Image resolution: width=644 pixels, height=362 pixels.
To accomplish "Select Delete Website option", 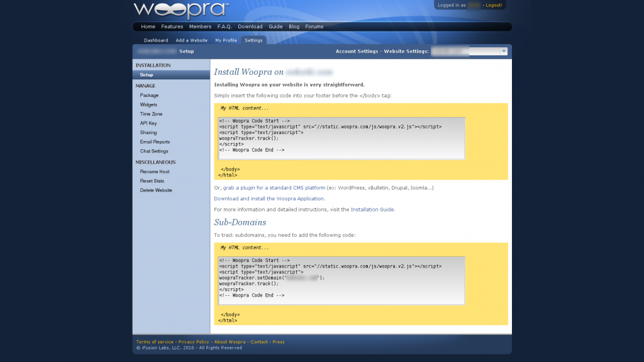I will [x=156, y=191].
